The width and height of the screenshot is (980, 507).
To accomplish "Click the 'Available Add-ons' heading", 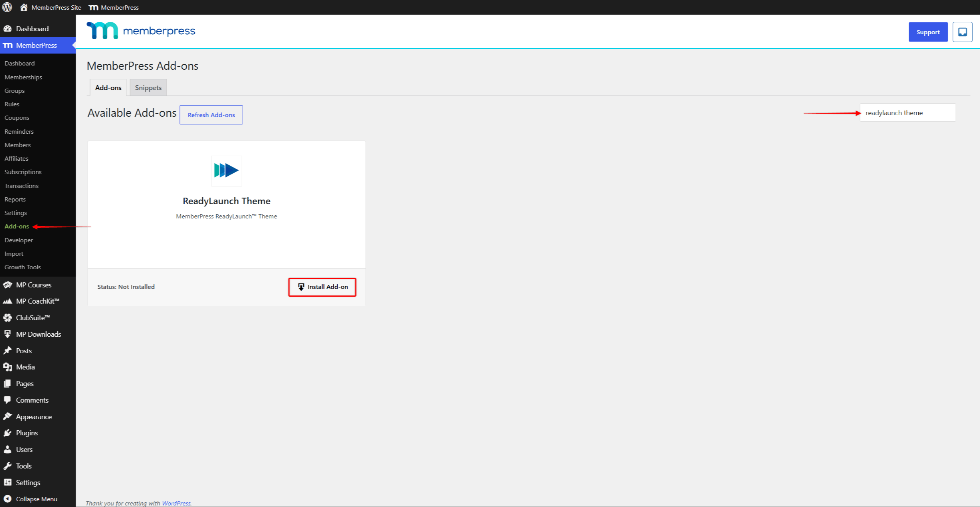I will pyautogui.click(x=132, y=113).
